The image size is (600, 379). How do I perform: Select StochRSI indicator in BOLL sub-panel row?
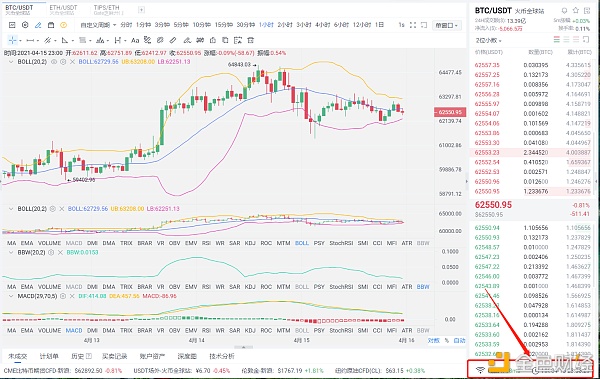pos(341,243)
